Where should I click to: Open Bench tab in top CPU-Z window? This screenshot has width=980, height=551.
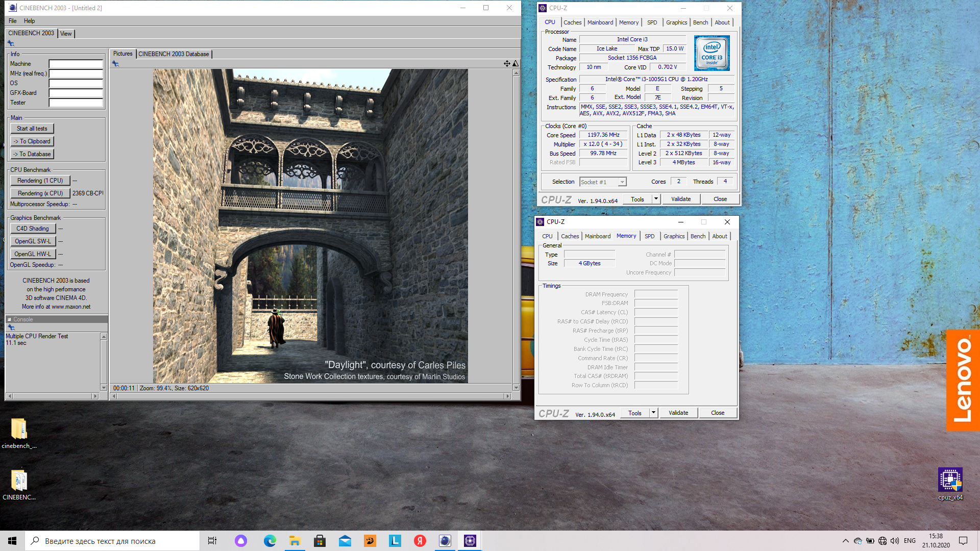click(x=700, y=22)
